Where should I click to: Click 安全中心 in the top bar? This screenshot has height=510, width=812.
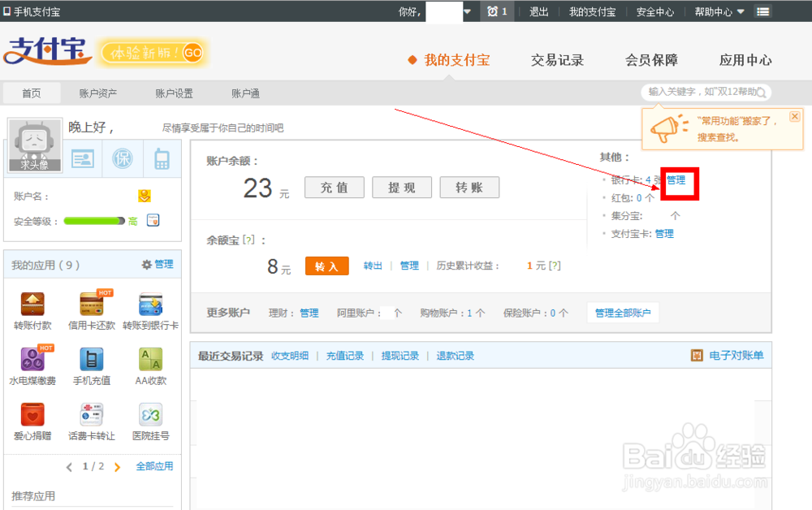(x=655, y=11)
